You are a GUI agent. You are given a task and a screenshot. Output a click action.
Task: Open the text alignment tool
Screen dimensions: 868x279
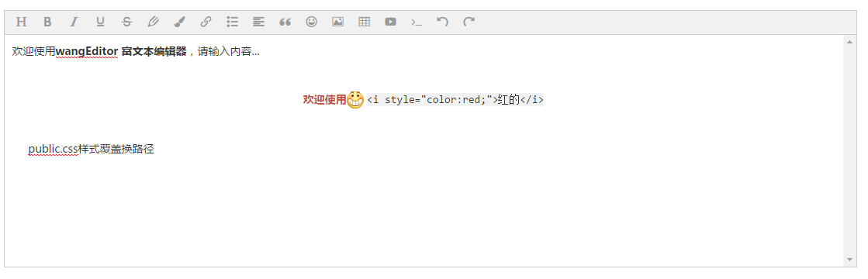pyautogui.click(x=258, y=22)
